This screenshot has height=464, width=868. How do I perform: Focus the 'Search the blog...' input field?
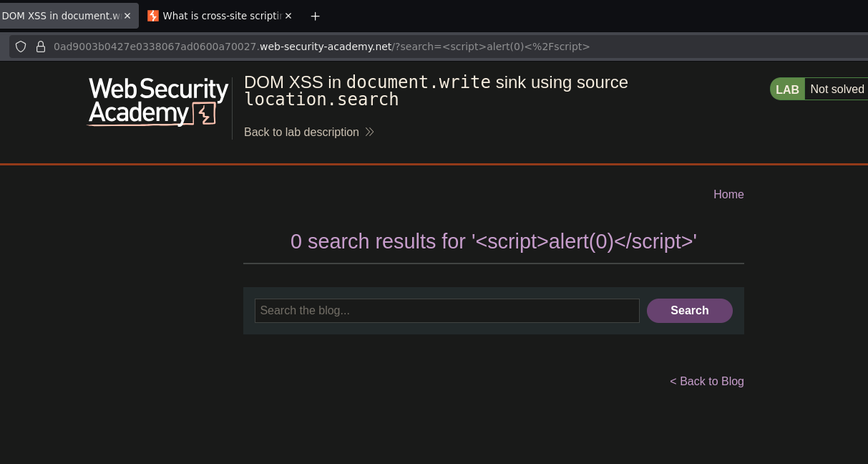click(447, 311)
